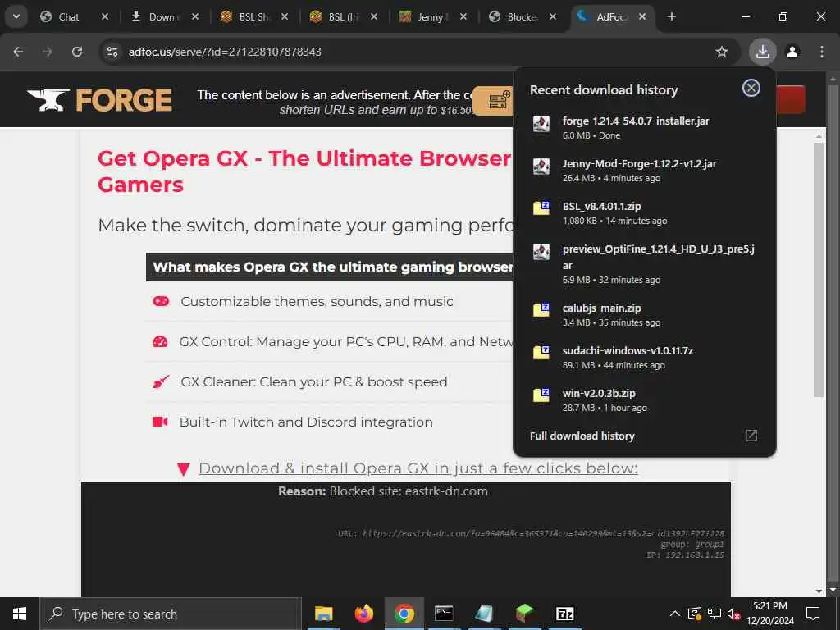The image size is (840, 630).
Task: Open Command Prompt from taskbar
Action: click(x=444, y=614)
